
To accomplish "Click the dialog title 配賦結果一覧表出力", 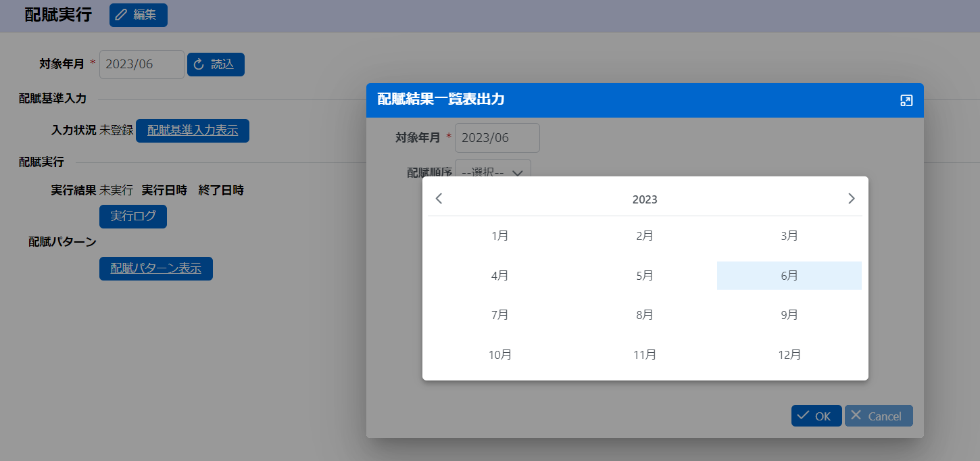I will pyautogui.click(x=441, y=99).
